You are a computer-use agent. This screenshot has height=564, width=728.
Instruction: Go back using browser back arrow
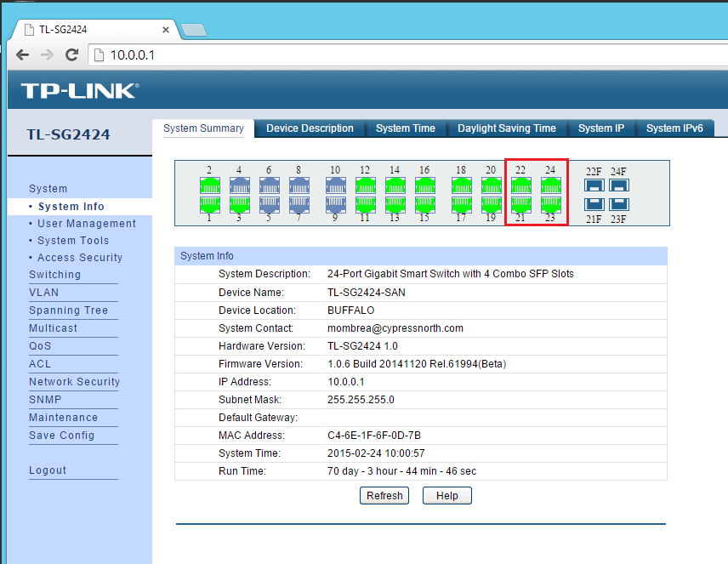click(x=22, y=54)
